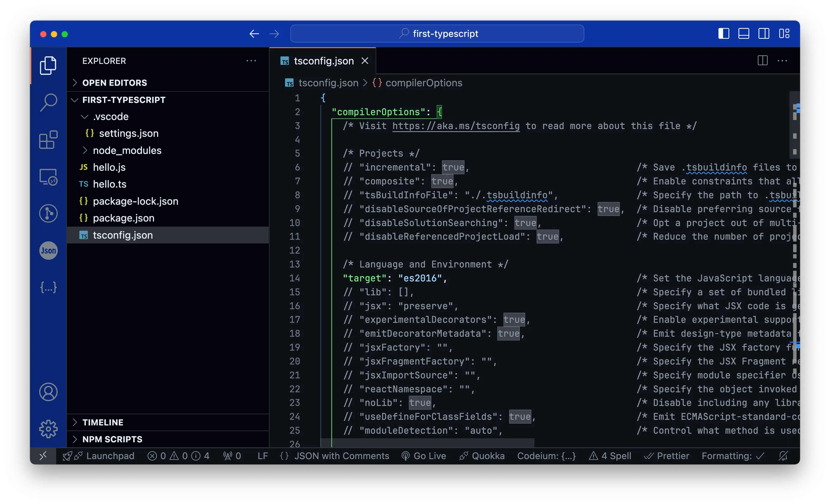Change the LF end of line sequence
This screenshot has height=504, width=830.
point(262,456)
